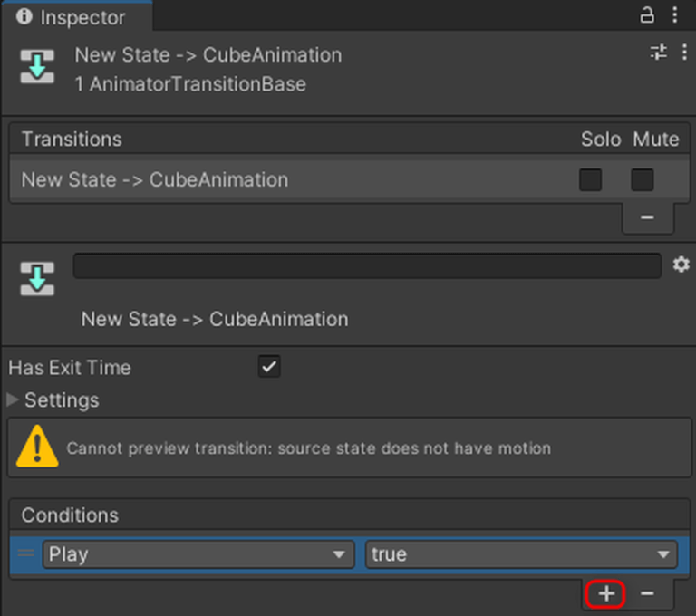Select New State -> CubeAnimation in Transitions list
This screenshot has height=616, width=696.
155,179
